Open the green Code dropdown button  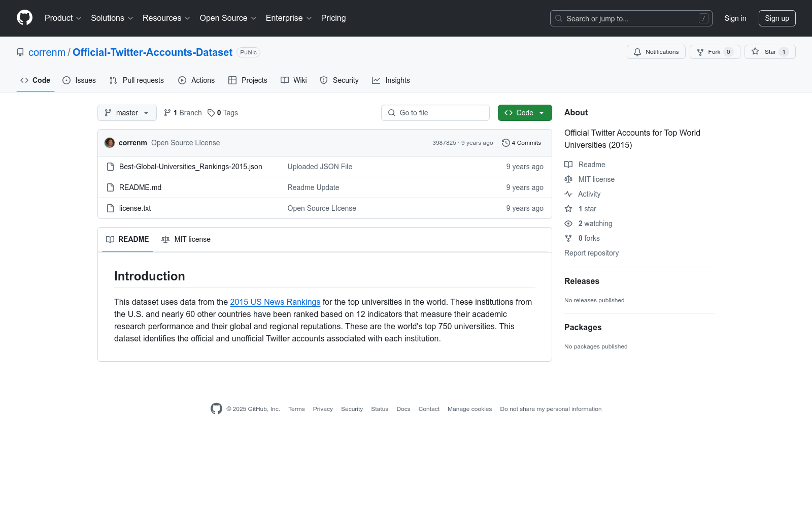point(525,113)
